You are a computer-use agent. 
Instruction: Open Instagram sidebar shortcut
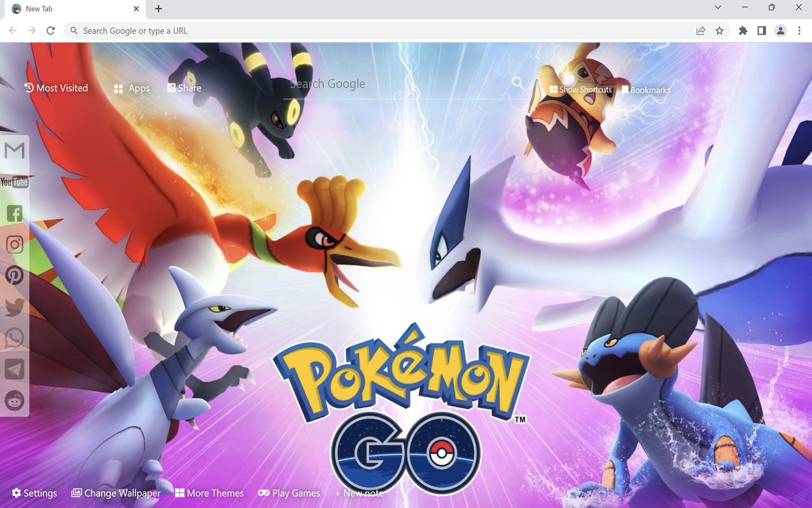15,244
